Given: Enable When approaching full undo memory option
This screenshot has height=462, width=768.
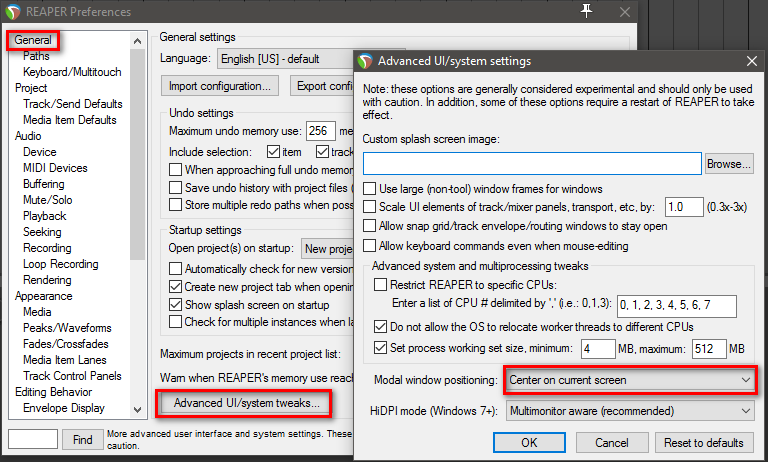Looking at the screenshot, I should (175, 170).
